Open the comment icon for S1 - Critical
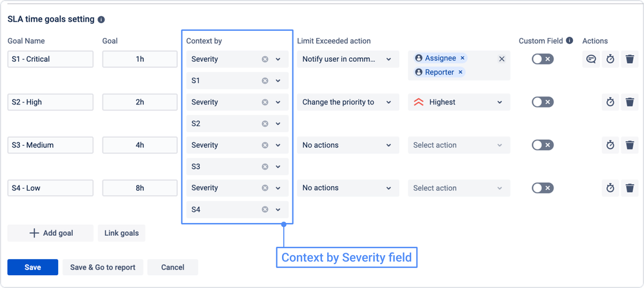Viewport: 644px width, 288px height. coord(591,59)
